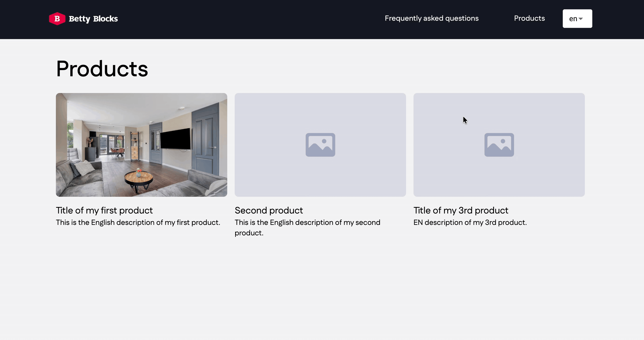This screenshot has width=644, height=340.
Task: Click the Betty Blocks brand name text
Action: pos(93,19)
